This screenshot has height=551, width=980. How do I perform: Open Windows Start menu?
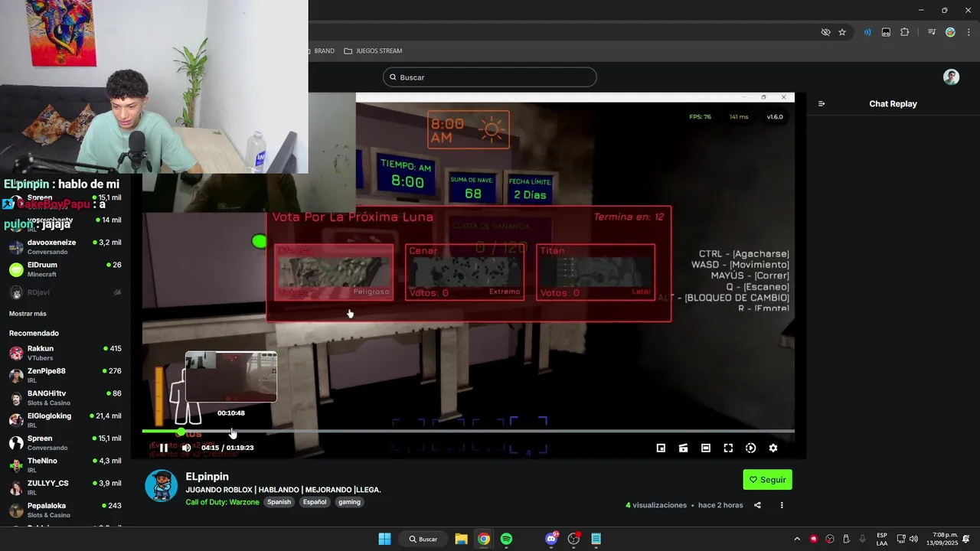click(x=384, y=539)
